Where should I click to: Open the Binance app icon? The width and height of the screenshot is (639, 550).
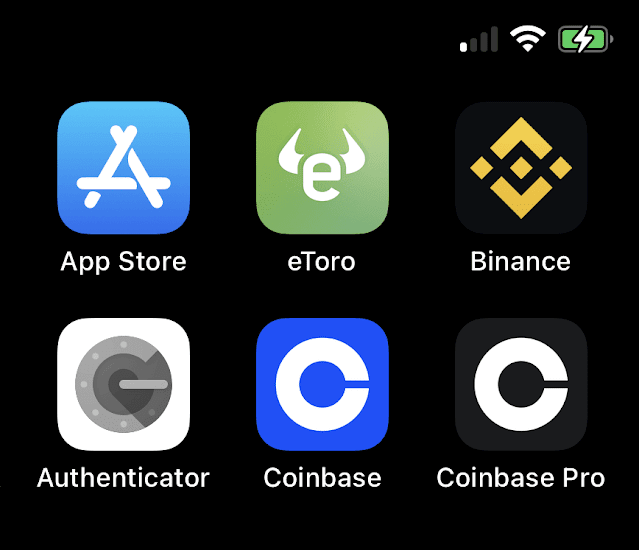pyautogui.click(x=521, y=167)
